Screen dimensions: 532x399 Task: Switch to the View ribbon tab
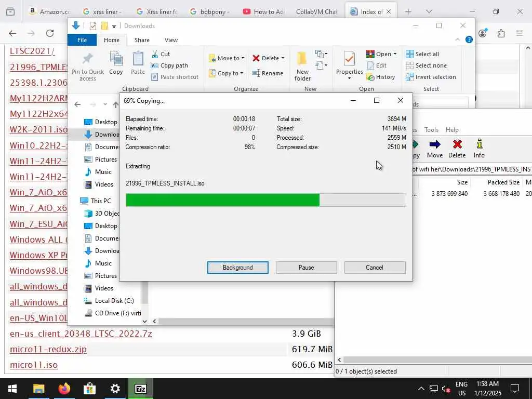(171, 40)
